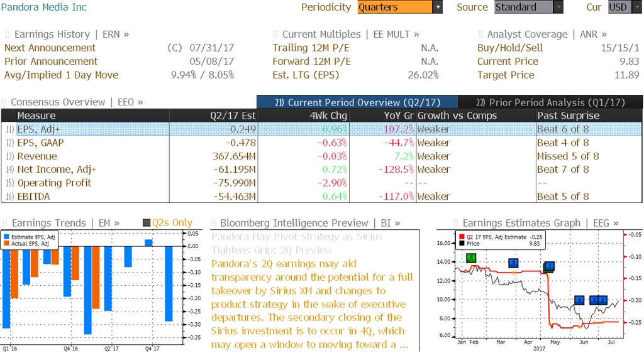Image resolution: width=644 pixels, height=353 pixels.
Task: Open Earnings Estimates Graph EEG link
Action: click(x=540, y=222)
